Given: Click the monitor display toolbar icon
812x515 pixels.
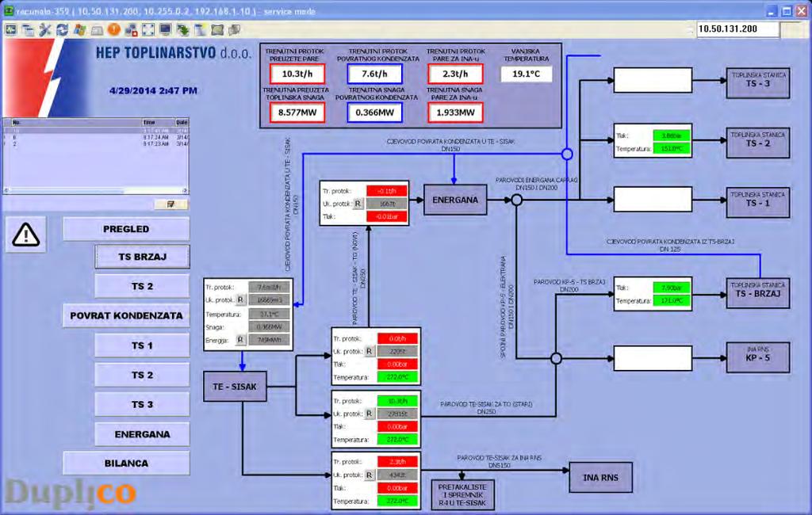Looking at the screenshot, I should pos(165,30).
